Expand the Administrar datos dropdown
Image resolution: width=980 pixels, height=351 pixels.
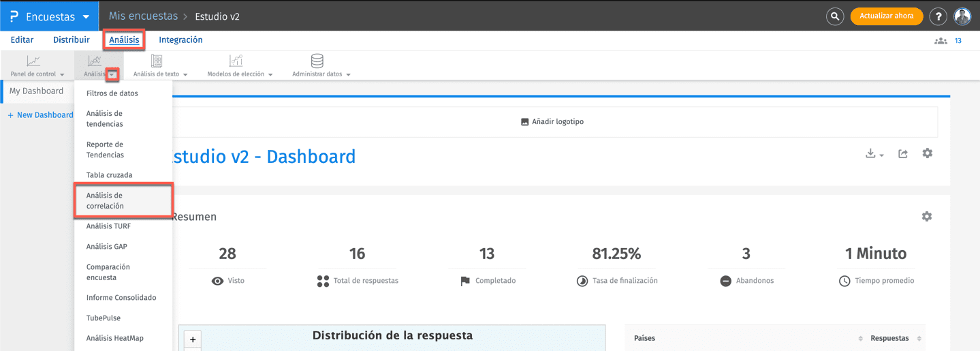(x=349, y=74)
